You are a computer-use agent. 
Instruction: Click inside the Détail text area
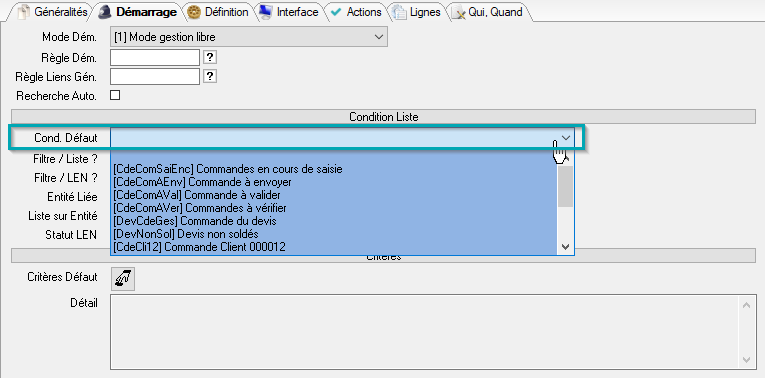pyautogui.click(x=425, y=332)
